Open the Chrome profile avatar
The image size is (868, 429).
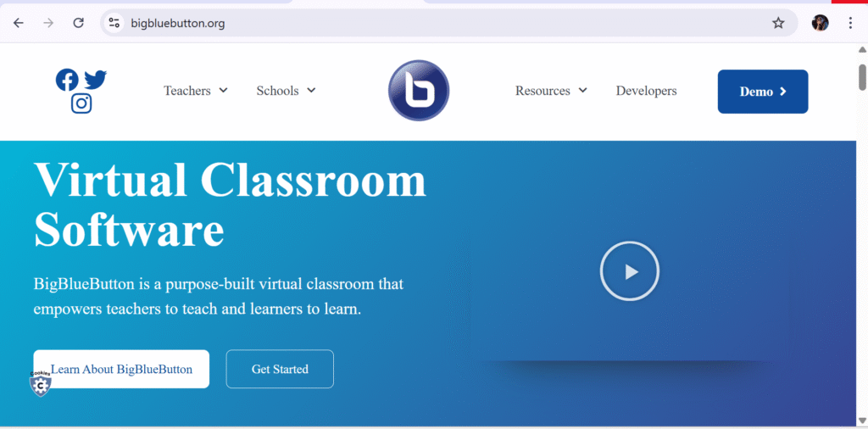click(820, 23)
